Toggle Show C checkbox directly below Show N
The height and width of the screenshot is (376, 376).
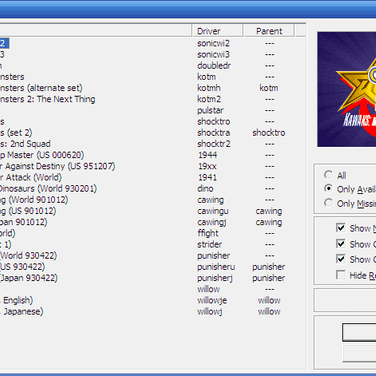(341, 244)
